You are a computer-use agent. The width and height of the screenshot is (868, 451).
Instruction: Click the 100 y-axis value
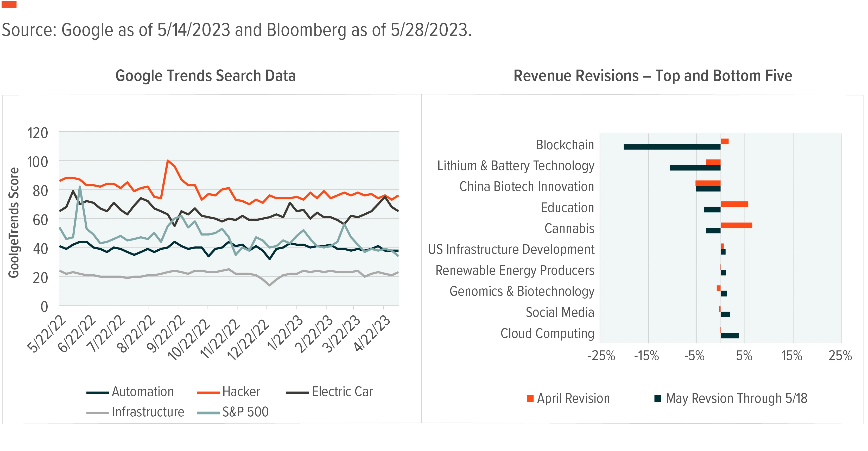pyautogui.click(x=37, y=162)
